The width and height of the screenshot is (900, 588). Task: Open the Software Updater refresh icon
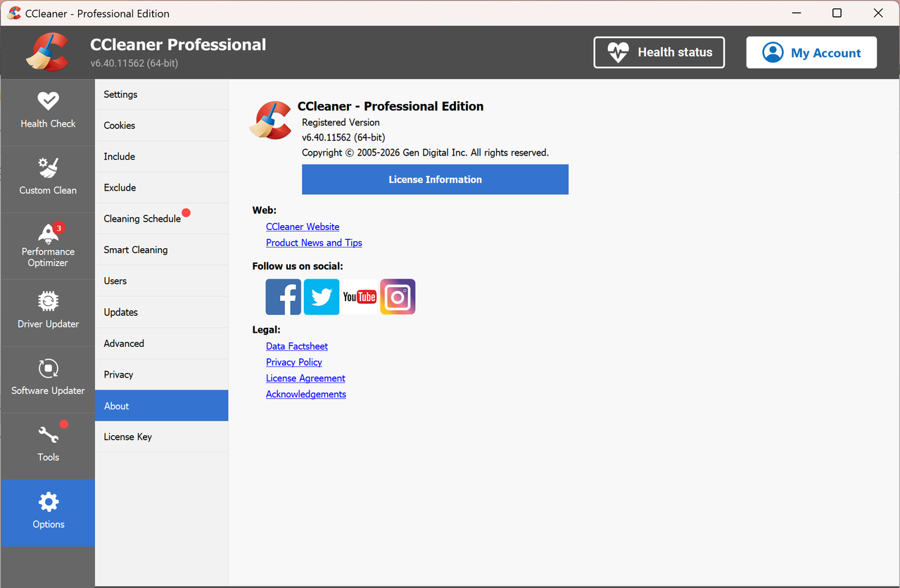48,368
